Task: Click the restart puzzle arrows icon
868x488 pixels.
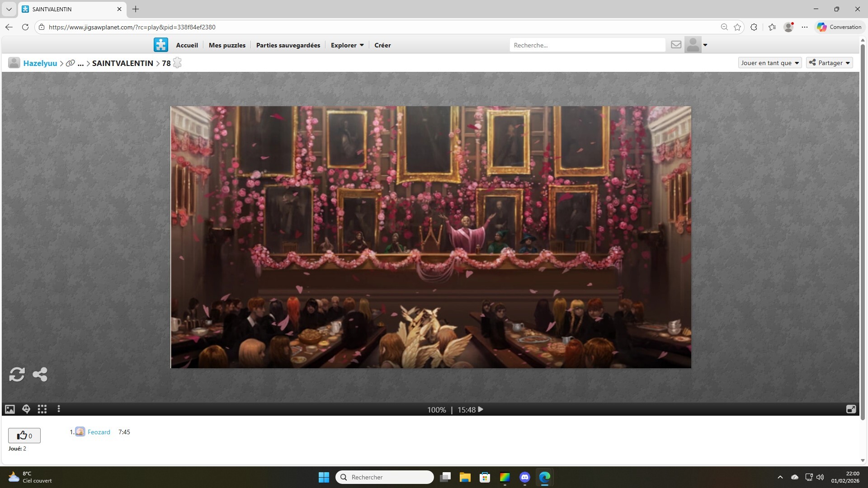Action: click(17, 374)
